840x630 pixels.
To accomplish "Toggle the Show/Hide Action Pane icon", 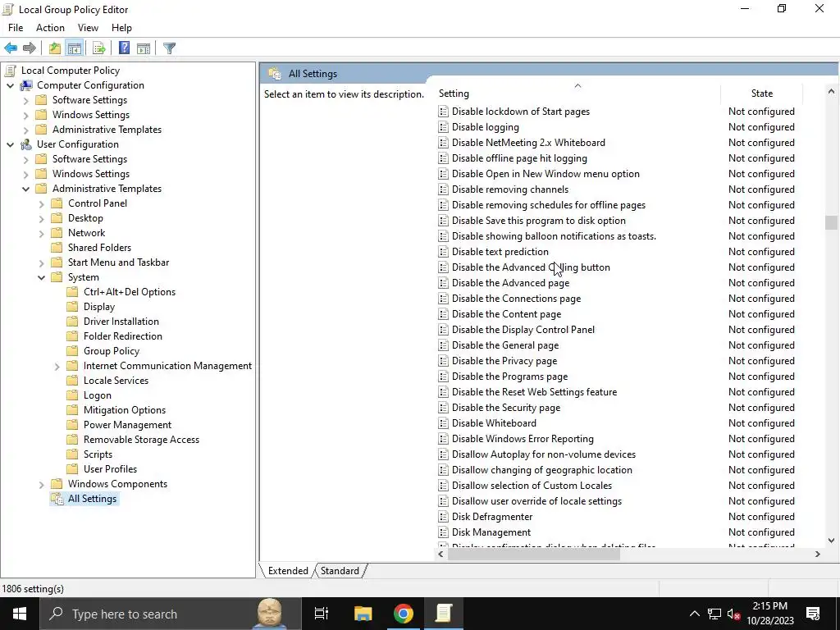I will click(144, 48).
